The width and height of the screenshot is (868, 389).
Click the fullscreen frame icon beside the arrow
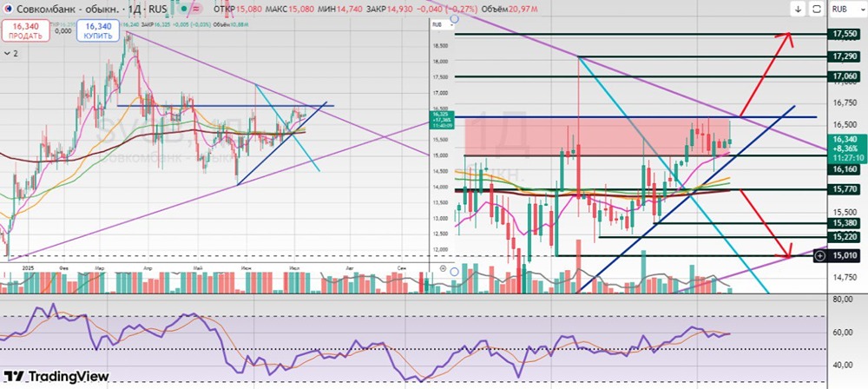pyautogui.click(x=817, y=9)
